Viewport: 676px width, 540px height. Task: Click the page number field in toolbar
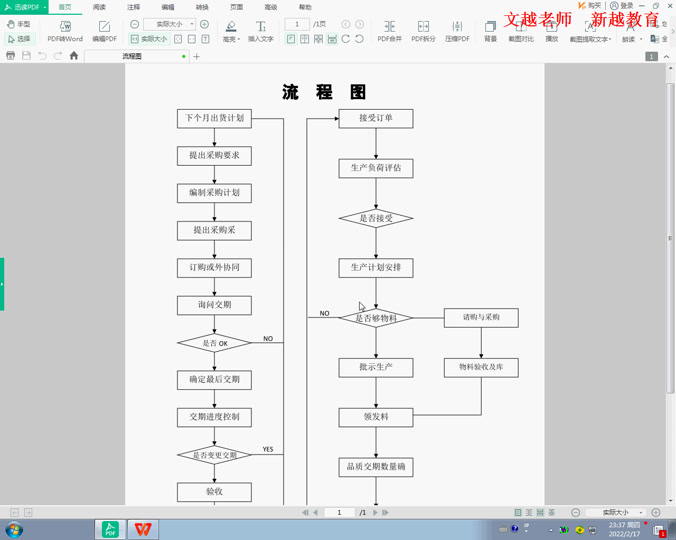(297, 24)
